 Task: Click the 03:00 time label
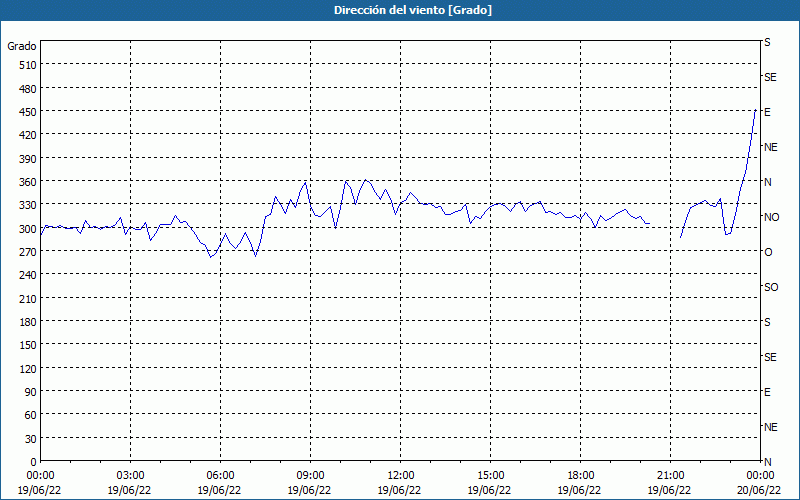[131, 476]
